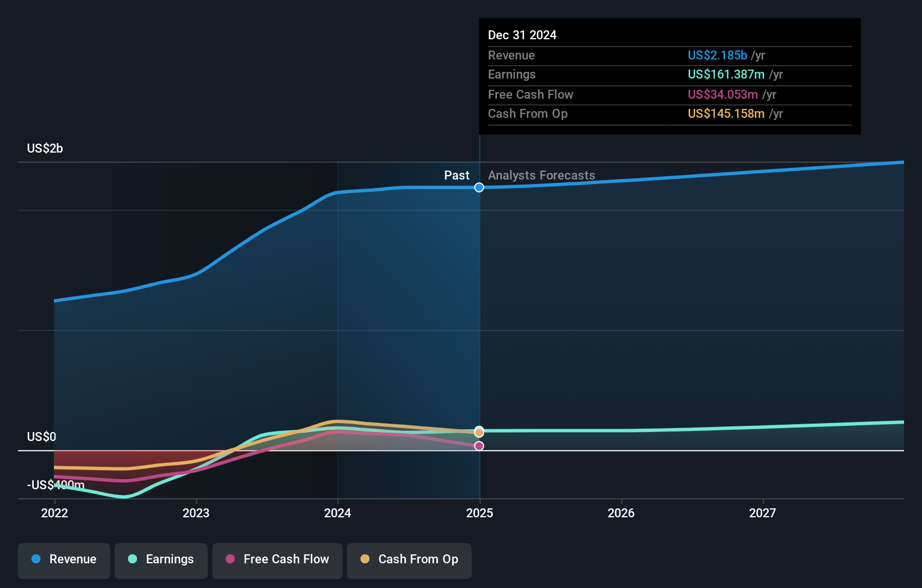Click the Dec 31 2024 tooltip header
Image resolution: width=922 pixels, height=588 pixels.
coord(522,35)
